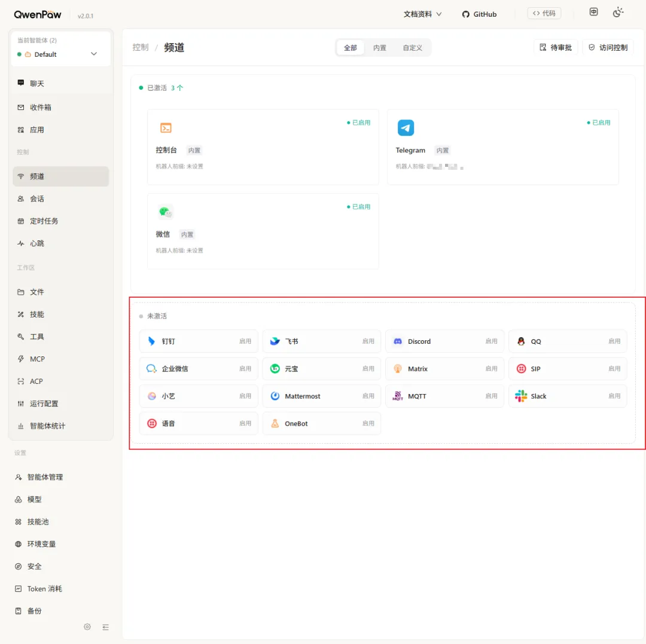Enable the Slack channel via 启用
646x644 pixels.
pos(614,396)
